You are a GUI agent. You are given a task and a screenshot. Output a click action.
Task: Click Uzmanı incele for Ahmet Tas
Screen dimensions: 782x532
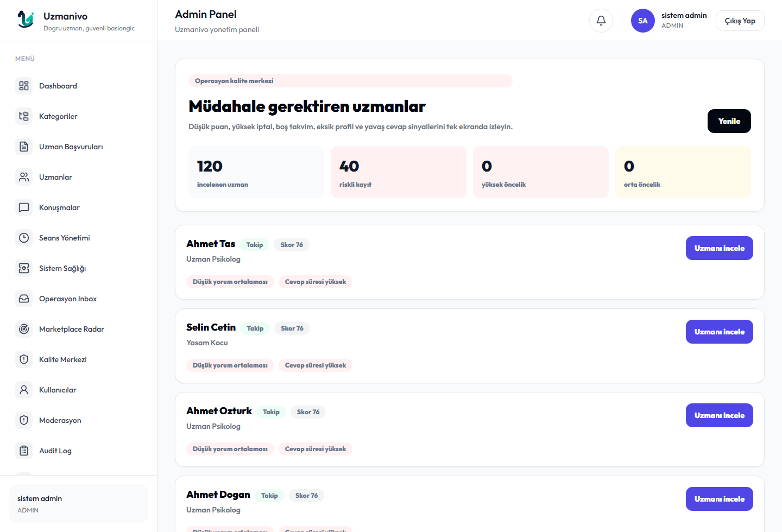coord(719,248)
